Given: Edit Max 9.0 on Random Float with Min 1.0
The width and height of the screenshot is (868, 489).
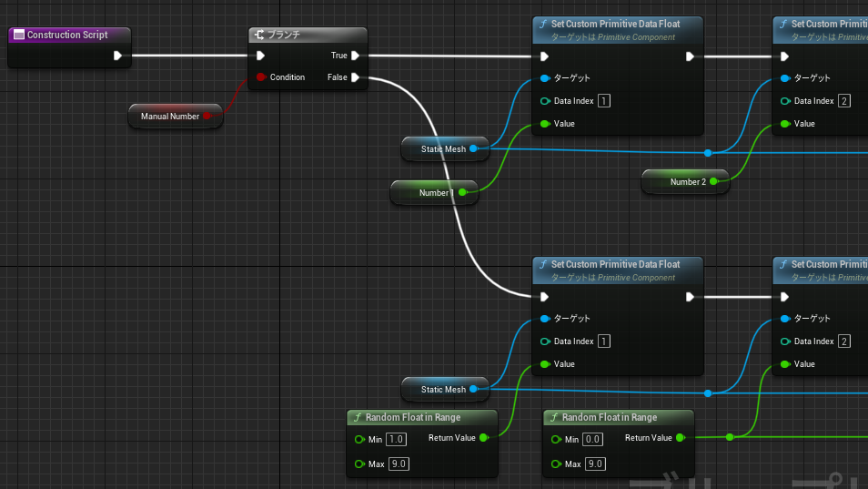Looking at the screenshot, I should point(399,464).
